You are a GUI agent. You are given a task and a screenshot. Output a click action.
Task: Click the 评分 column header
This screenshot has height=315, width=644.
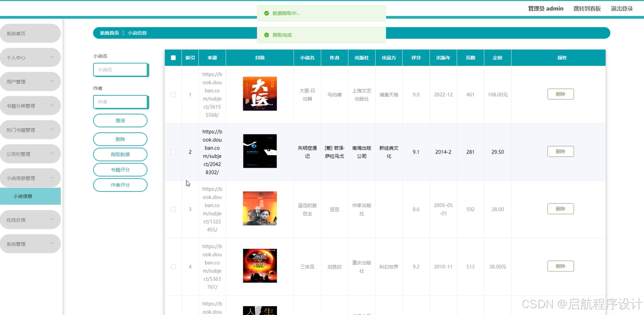pyautogui.click(x=416, y=58)
